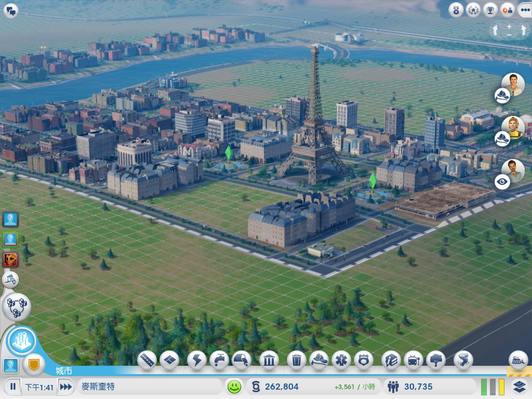Open the Disasters tornado menu
The width and height of the screenshot is (532, 399).
point(463,361)
